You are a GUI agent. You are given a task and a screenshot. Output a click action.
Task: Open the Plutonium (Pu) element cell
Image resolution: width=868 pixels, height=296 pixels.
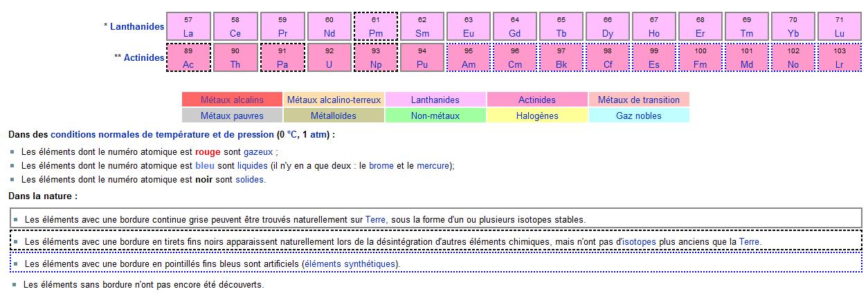tap(422, 58)
